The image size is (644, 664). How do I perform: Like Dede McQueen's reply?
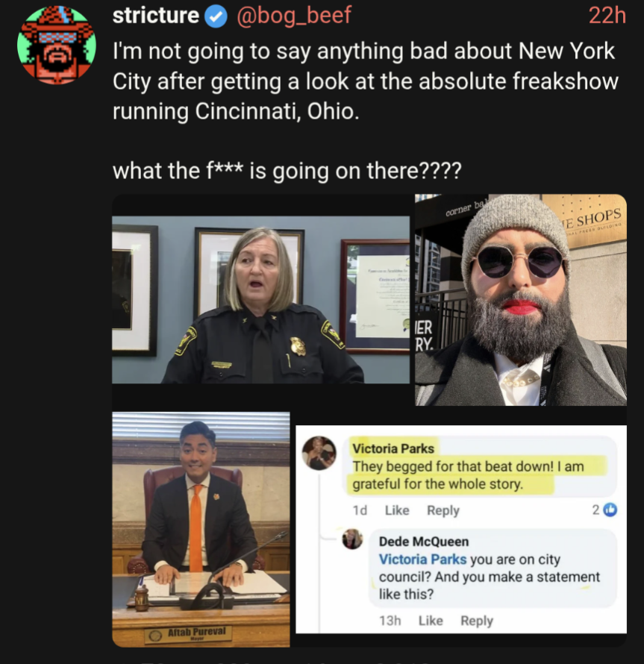point(431,621)
